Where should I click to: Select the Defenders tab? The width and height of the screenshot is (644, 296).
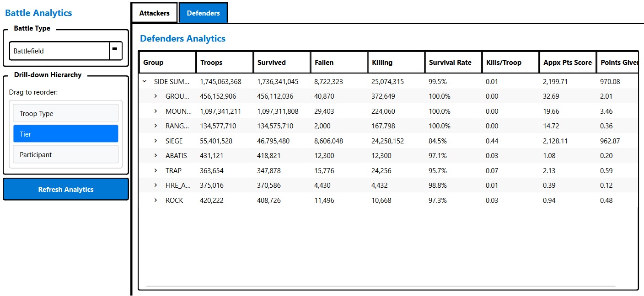[203, 13]
